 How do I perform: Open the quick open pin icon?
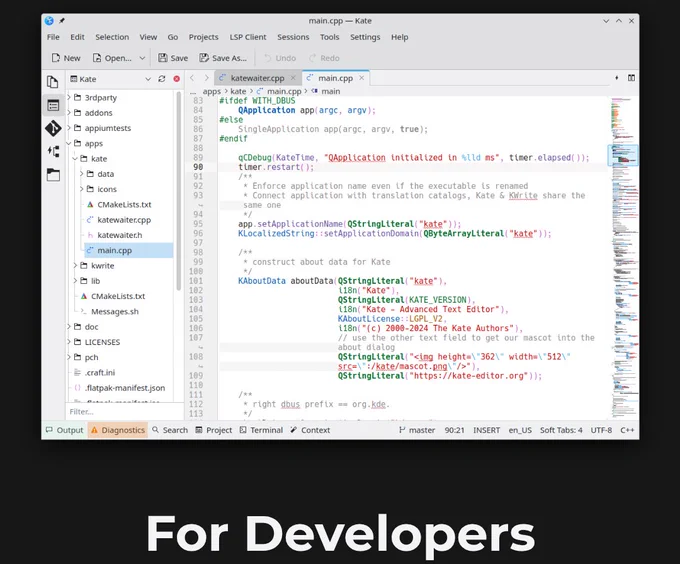(x=617, y=78)
